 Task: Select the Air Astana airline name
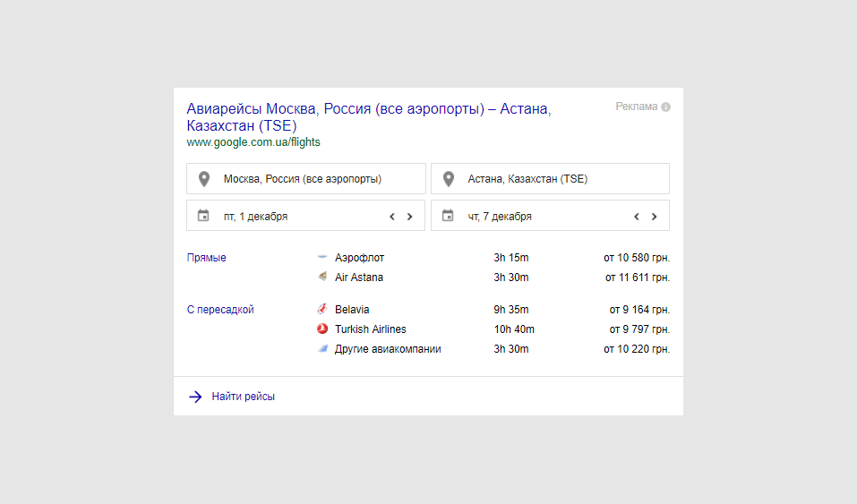(x=359, y=278)
